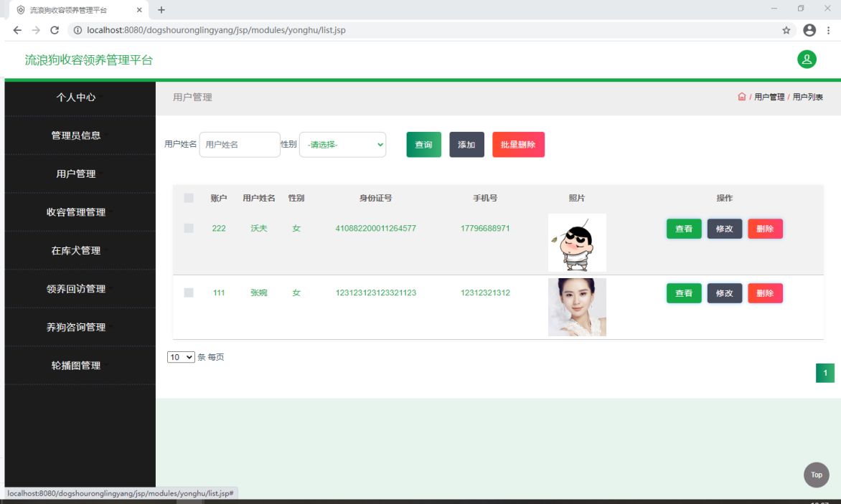Open 个人中心 in the sidebar
The height and width of the screenshot is (504, 841).
[x=75, y=97]
